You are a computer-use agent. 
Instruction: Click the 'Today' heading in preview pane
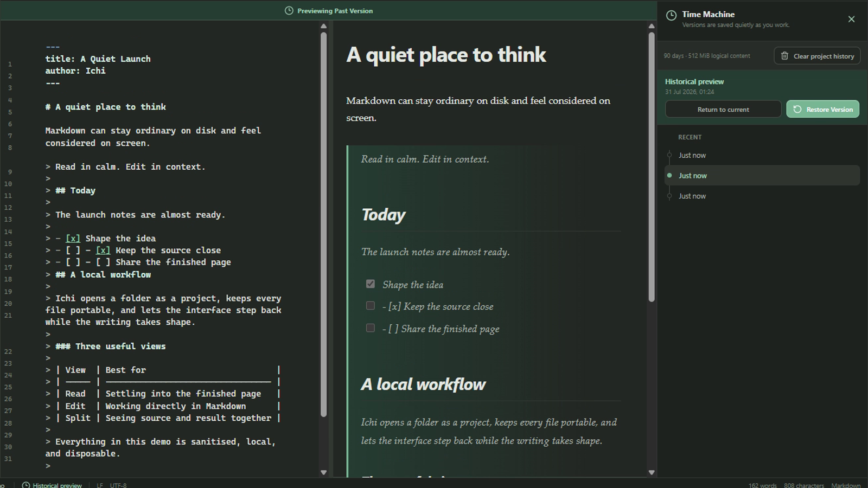click(384, 215)
